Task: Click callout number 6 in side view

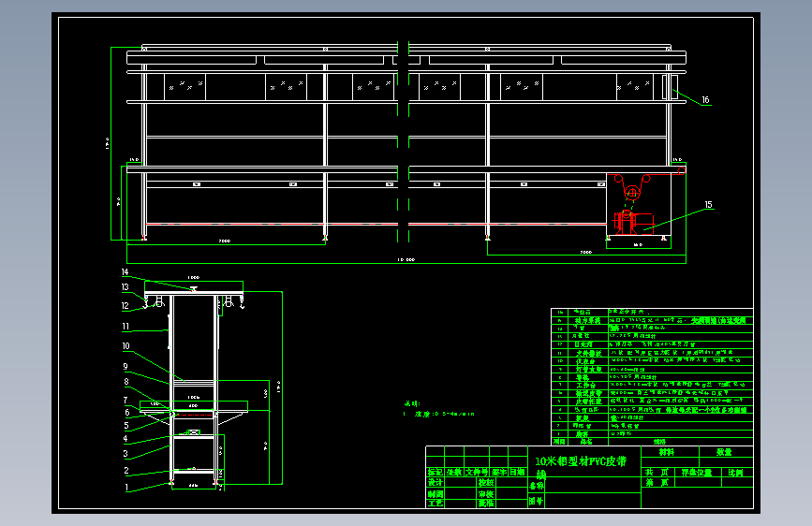Action: (126, 412)
